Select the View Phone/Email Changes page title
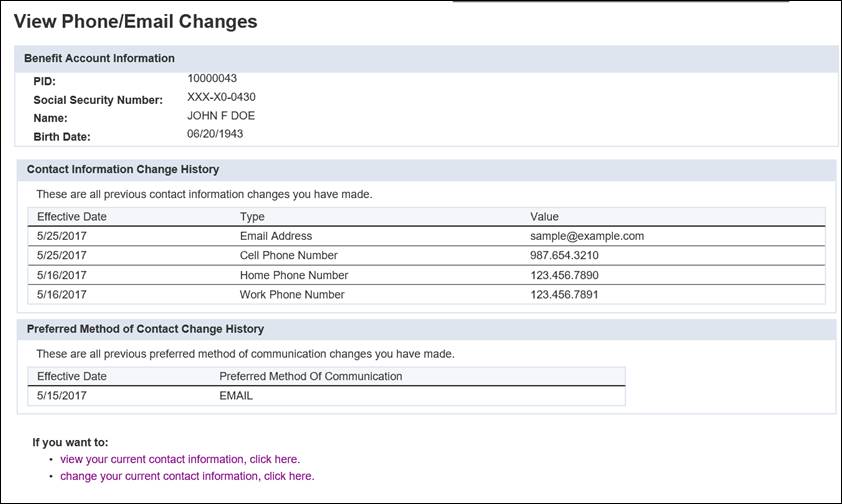 pyautogui.click(x=135, y=21)
